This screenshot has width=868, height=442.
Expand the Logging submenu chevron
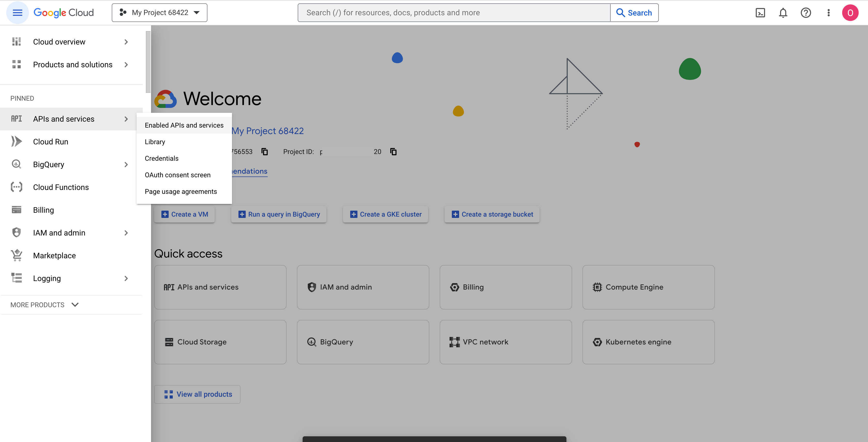(126, 278)
